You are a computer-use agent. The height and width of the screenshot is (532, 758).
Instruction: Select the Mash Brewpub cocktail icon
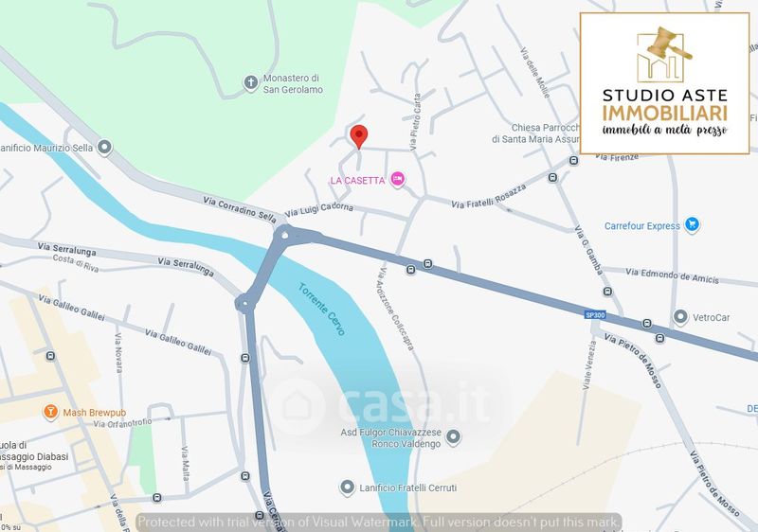pos(50,413)
